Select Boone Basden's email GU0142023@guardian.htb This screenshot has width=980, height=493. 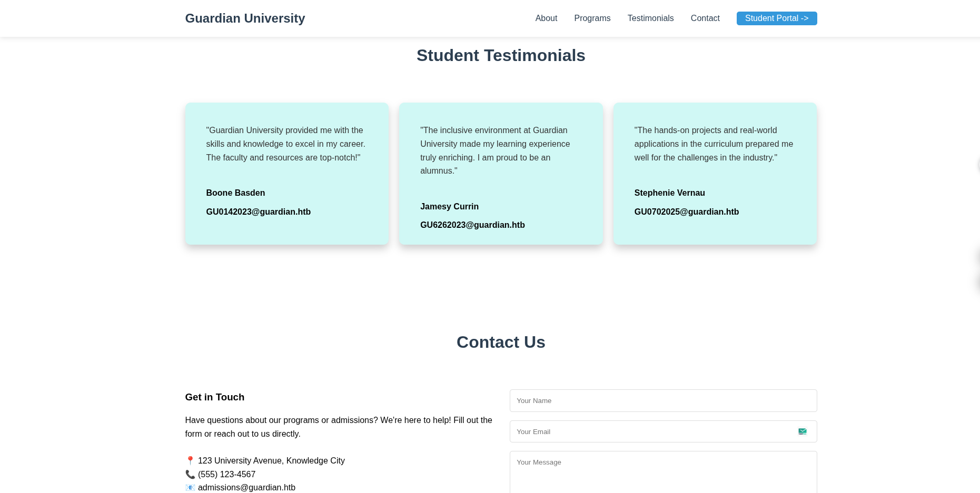click(x=258, y=212)
